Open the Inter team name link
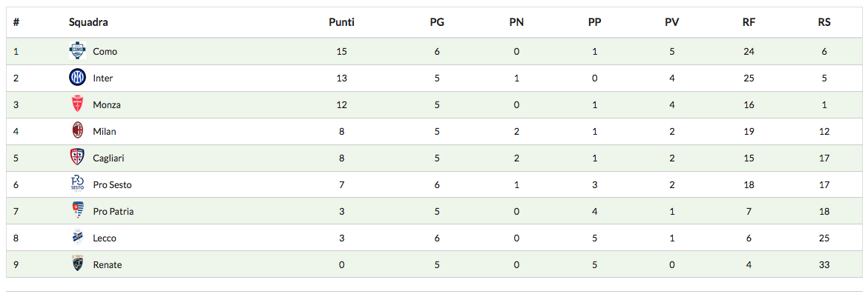This screenshot has width=868, height=297. point(102,79)
